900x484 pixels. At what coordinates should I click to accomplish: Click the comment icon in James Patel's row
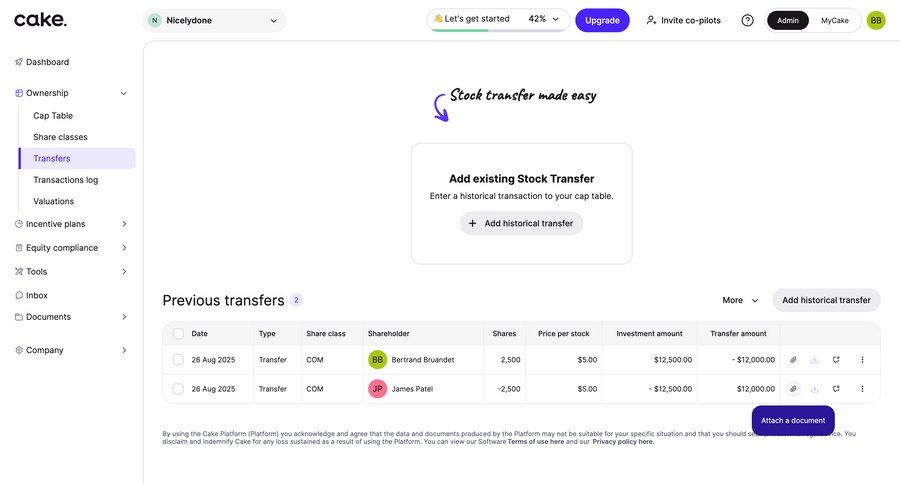[836, 389]
